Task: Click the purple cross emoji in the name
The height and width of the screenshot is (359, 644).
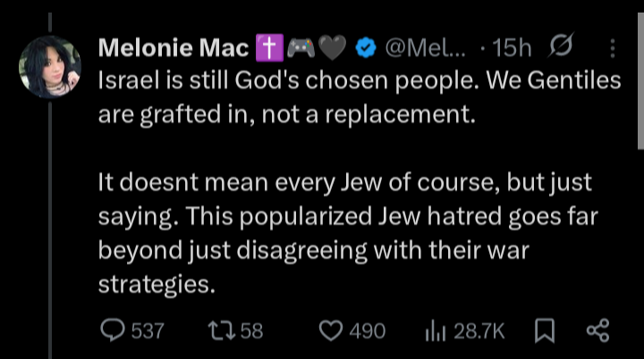Action: click(x=267, y=47)
